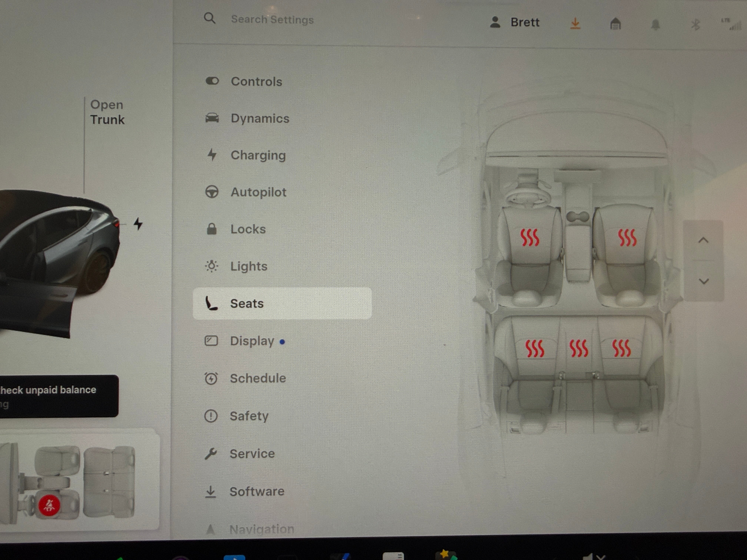The width and height of the screenshot is (747, 560).
Task: Open the Display settings menu
Action: (x=252, y=341)
